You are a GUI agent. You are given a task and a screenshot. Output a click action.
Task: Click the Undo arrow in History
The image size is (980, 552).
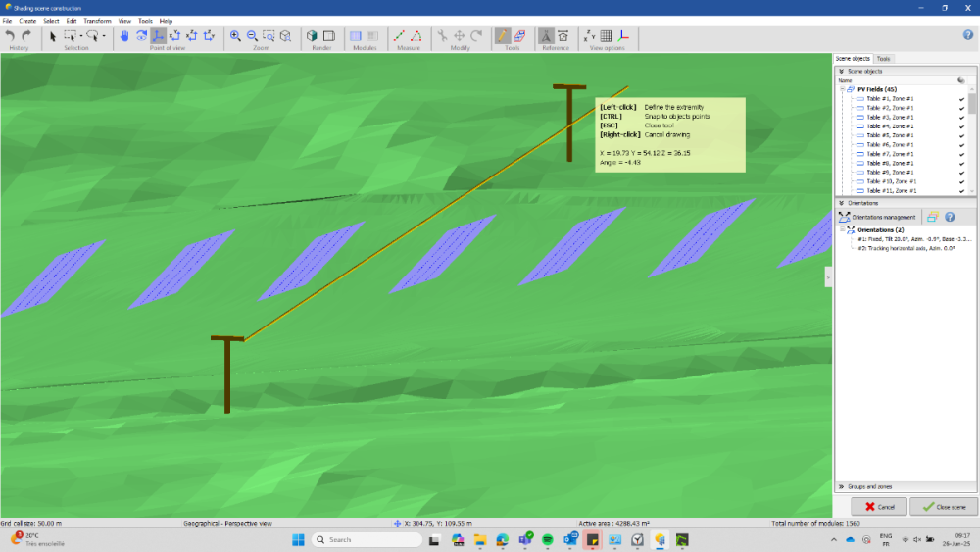click(10, 36)
